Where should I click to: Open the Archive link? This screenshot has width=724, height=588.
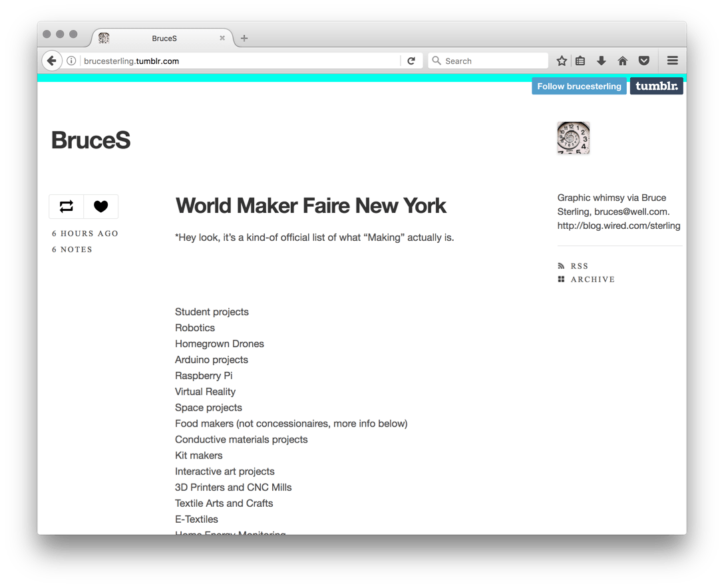(x=592, y=279)
